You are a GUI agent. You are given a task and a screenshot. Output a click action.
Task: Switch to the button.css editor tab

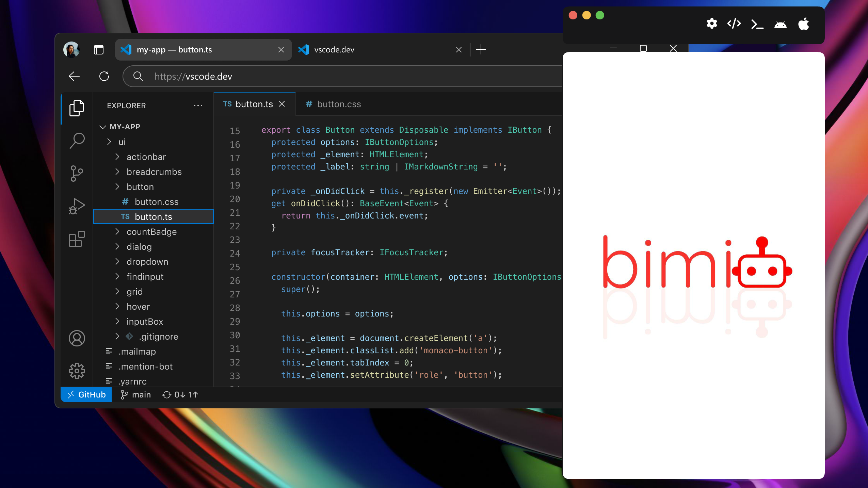pos(333,104)
